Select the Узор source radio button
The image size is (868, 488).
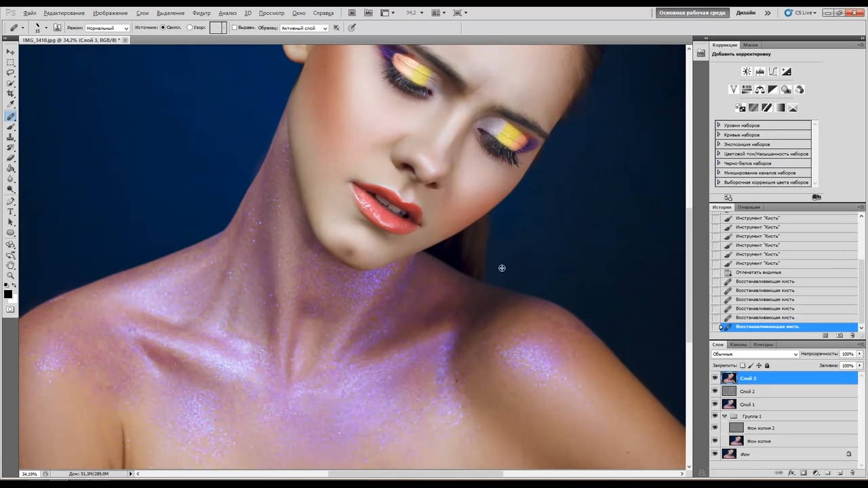(x=190, y=28)
